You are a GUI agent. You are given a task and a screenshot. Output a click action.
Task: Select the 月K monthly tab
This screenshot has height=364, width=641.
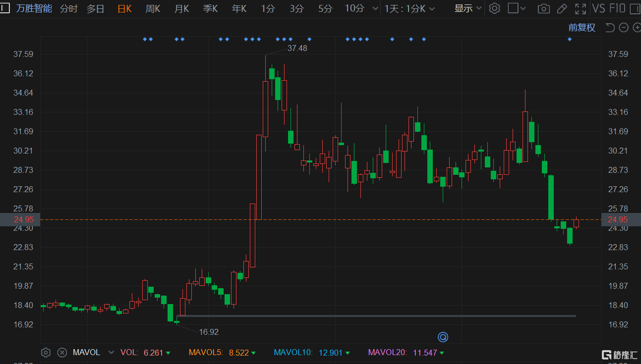pos(181,8)
